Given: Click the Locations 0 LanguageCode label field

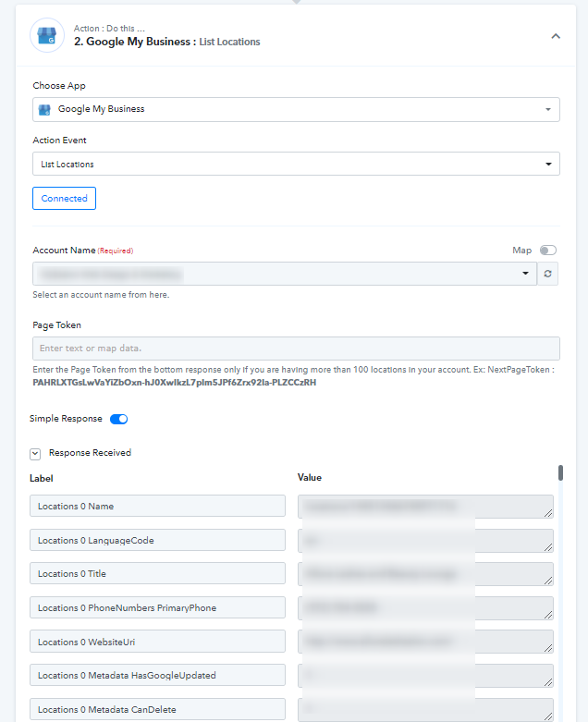Looking at the screenshot, I should (157, 540).
